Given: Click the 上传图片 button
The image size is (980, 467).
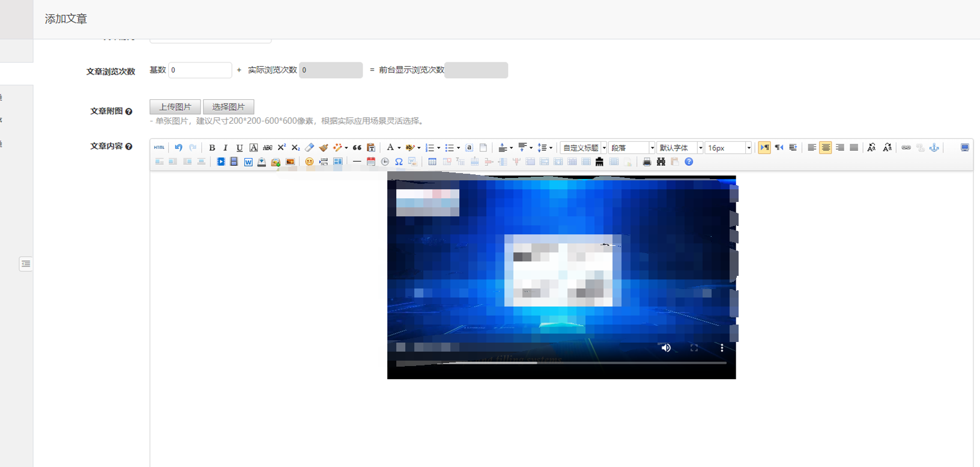Looking at the screenshot, I should pos(175,107).
